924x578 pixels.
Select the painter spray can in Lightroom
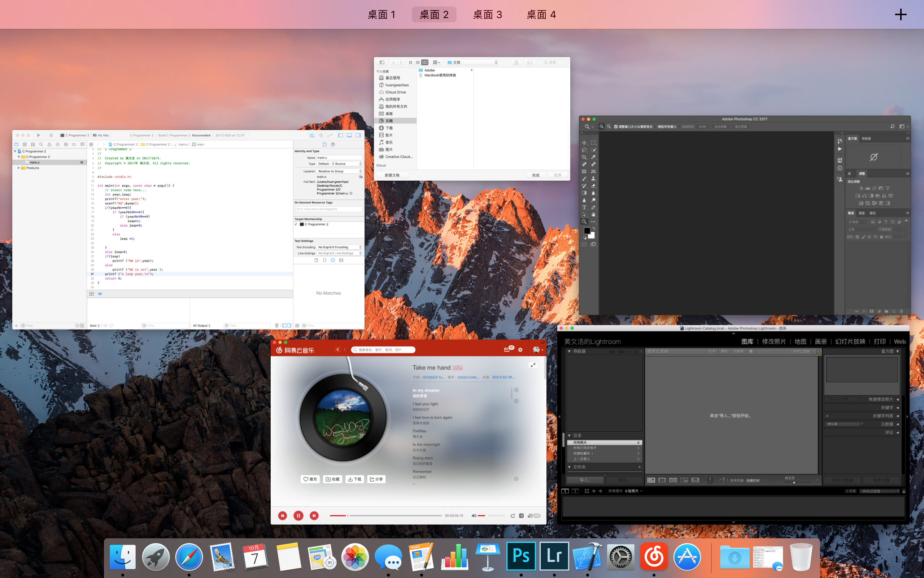[x=710, y=480]
